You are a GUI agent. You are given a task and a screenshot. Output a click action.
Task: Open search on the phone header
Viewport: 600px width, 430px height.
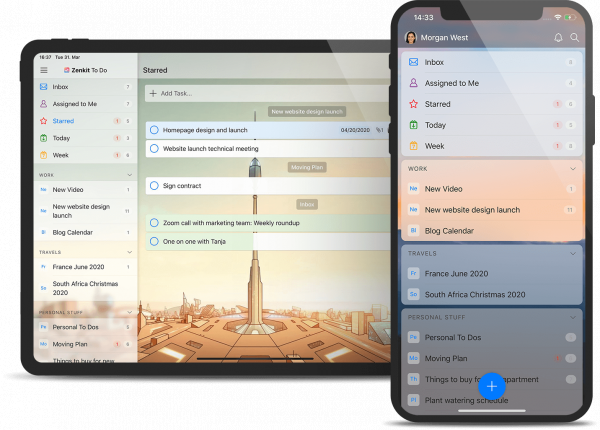(x=575, y=37)
